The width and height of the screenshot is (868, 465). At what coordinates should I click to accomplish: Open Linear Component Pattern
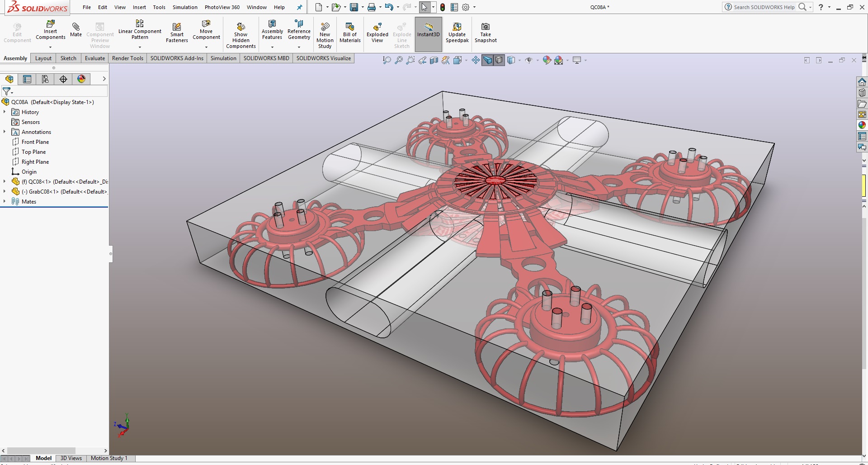tap(140, 30)
